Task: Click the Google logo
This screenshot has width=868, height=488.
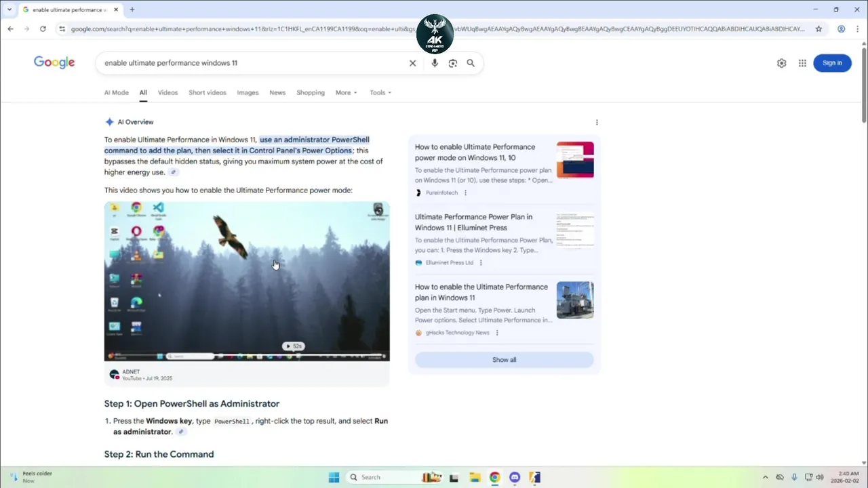Action: [x=54, y=63]
